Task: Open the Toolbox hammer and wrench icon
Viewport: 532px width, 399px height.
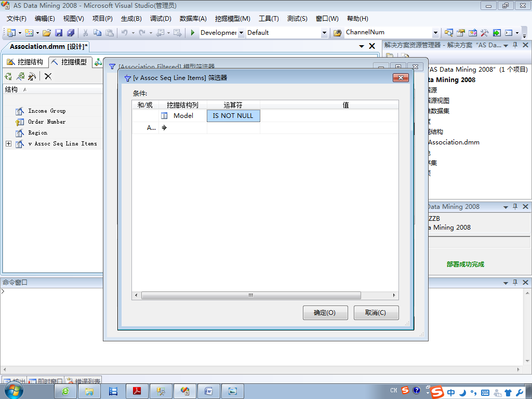Action: [484, 33]
